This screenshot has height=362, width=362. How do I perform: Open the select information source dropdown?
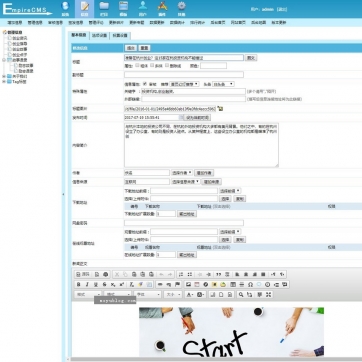[186, 182]
